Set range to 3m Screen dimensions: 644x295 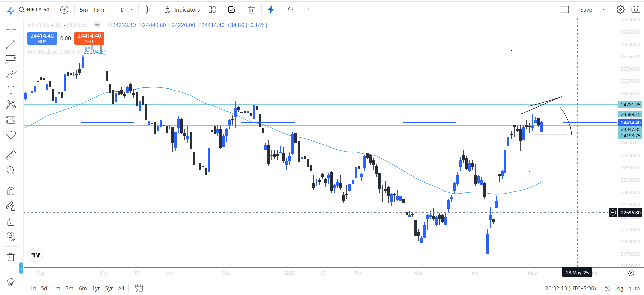(x=69, y=288)
